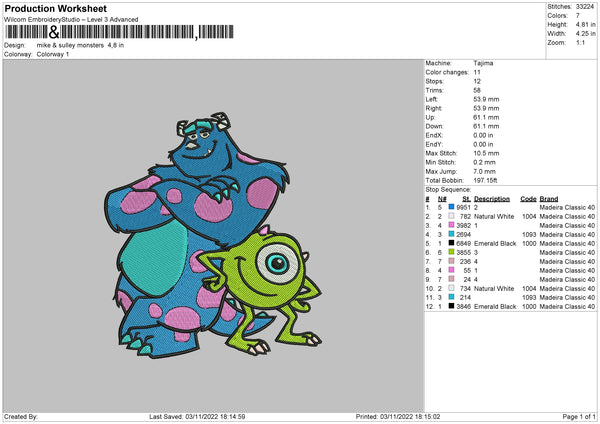Click the 'Stop Sequence:' heading

[x=448, y=189]
